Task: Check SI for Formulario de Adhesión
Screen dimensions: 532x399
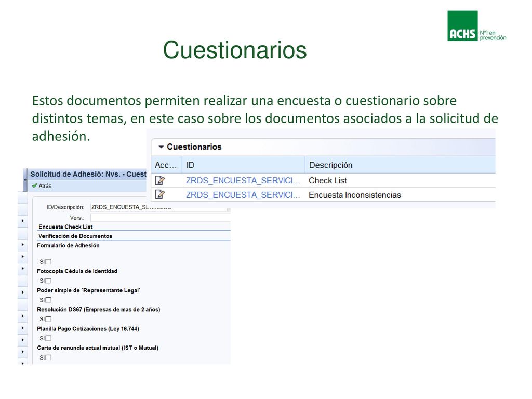Action: coord(48,262)
